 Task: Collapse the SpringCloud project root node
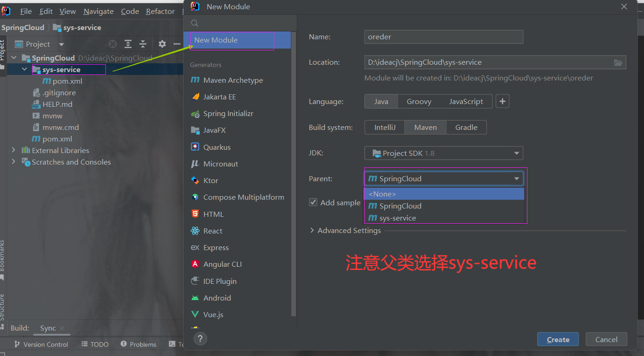[x=14, y=58]
